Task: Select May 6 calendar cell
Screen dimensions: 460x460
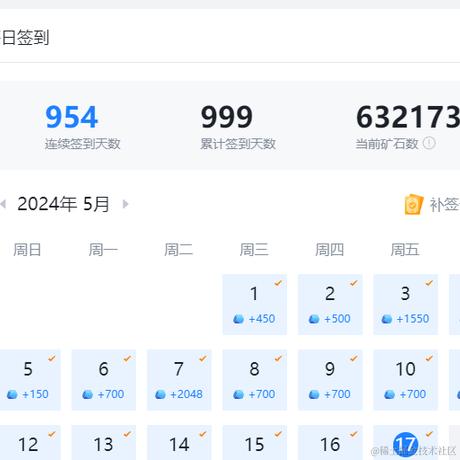Action: pos(104,380)
